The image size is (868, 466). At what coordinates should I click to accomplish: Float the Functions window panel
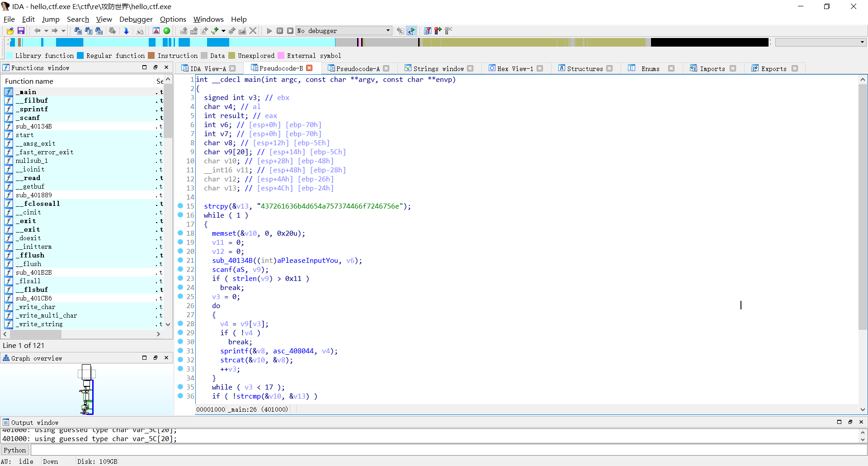(x=155, y=67)
